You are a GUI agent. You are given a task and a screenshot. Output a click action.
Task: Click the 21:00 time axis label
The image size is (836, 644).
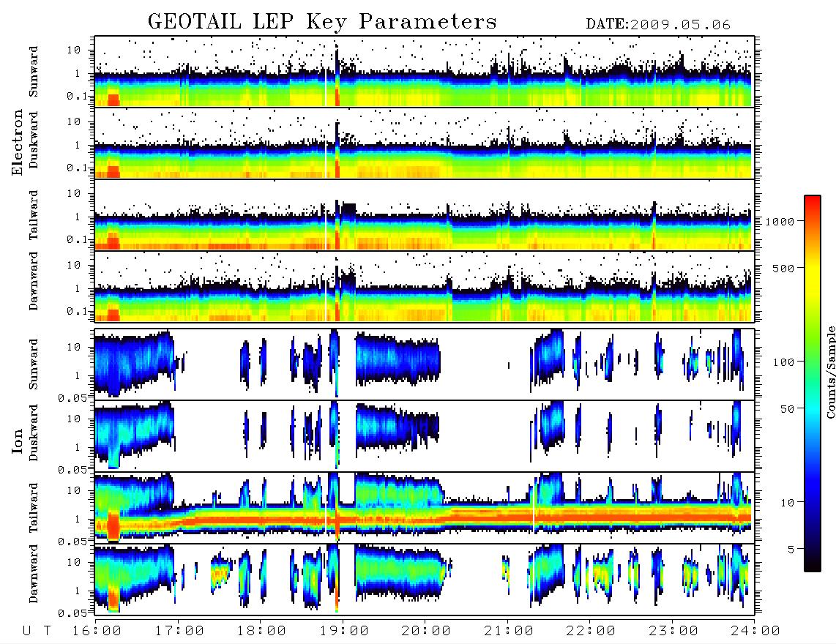(509, 631)
